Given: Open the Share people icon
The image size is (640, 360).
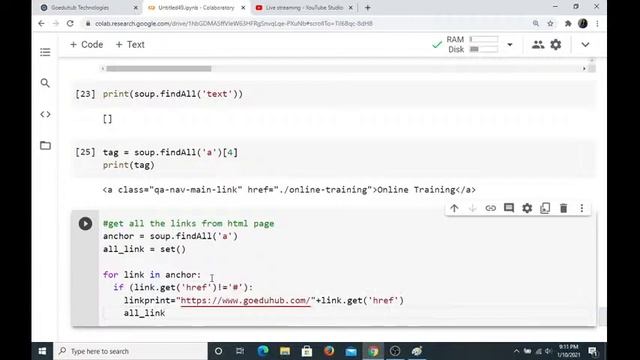Looking at the screenshot, I should coord(538,44).
